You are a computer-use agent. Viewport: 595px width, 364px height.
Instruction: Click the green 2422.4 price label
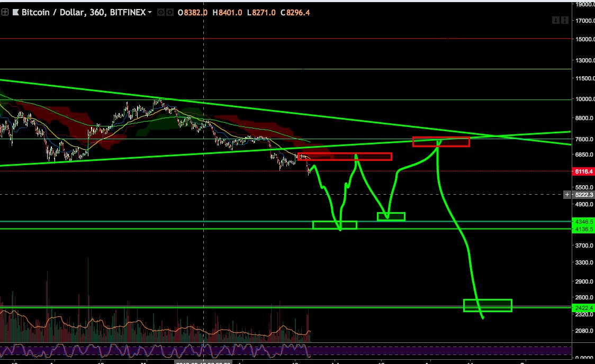click(583, 308)
